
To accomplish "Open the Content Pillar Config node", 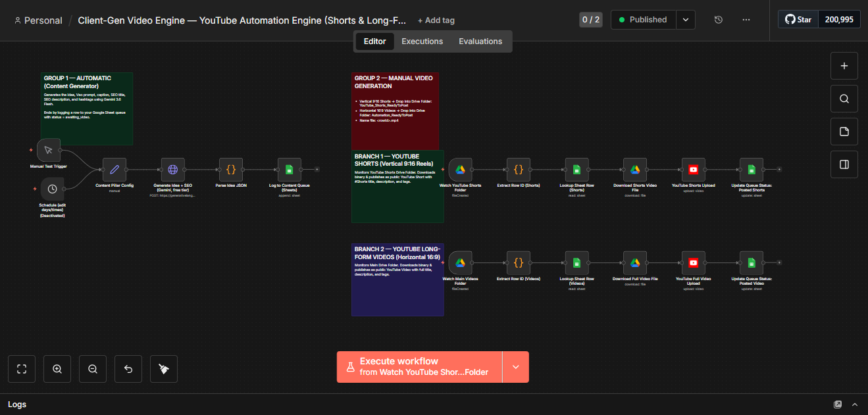I will point(115,170).
